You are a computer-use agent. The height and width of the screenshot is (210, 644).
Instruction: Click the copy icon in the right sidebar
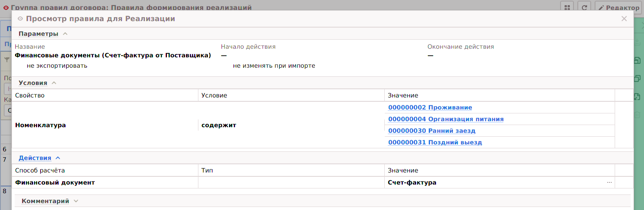(637, 78)
